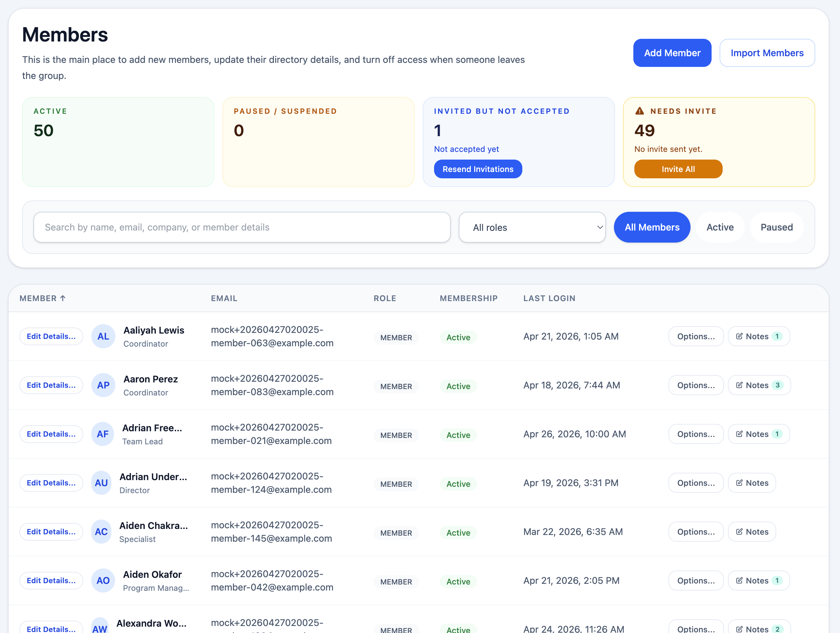
Task: Open Notes for Adrian Under...
Action: 752,483
